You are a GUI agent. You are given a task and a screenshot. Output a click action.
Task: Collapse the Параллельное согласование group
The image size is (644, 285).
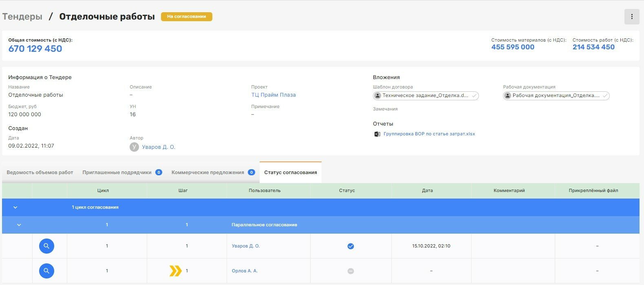[19, 225]
